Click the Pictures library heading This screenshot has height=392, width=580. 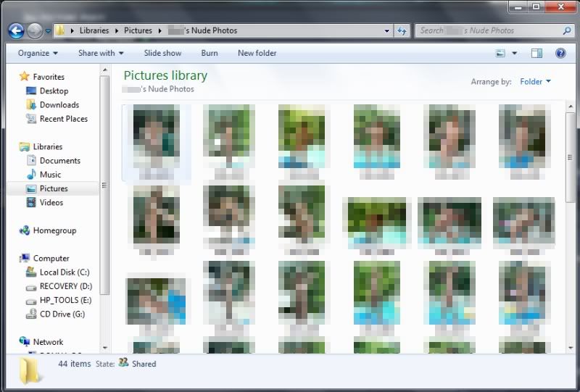[x=165, y=75]
